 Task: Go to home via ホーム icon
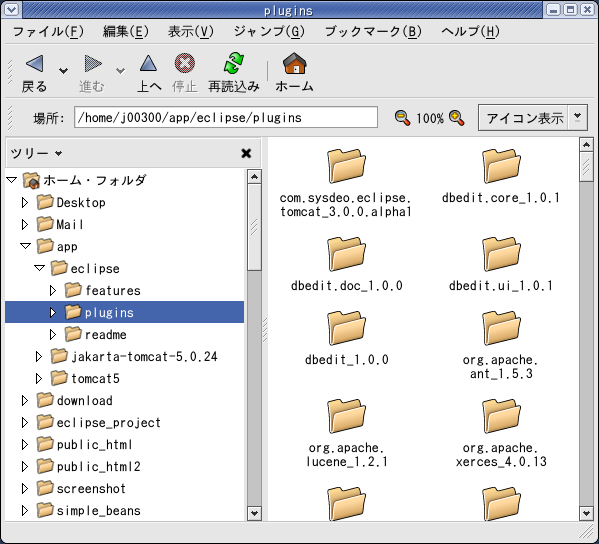tap(295, 63)
